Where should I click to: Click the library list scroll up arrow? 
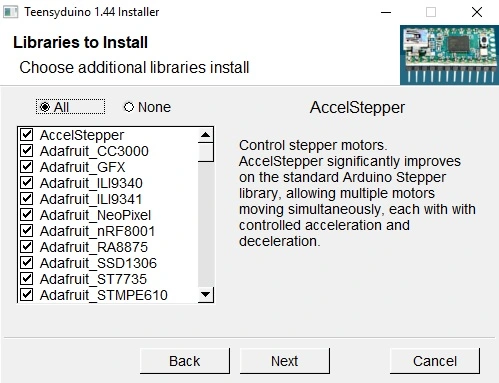(x=205, y=135)
